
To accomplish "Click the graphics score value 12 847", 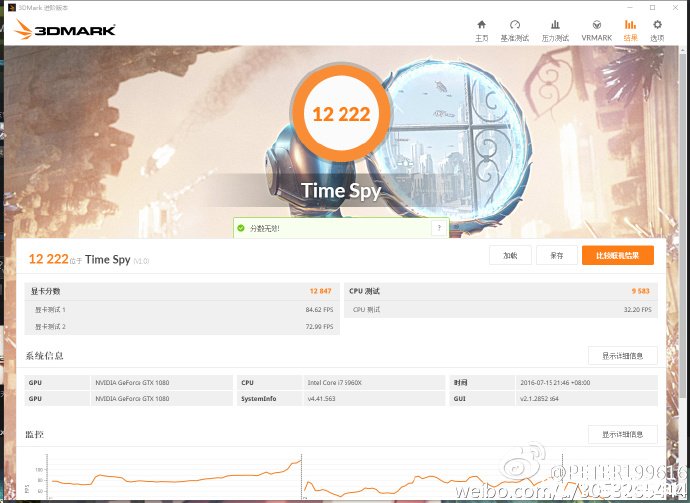I will point(320,291).
